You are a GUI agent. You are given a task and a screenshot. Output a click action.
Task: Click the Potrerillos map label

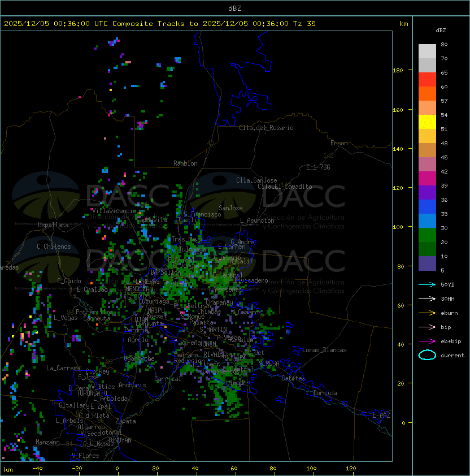(x=94, y=312)
